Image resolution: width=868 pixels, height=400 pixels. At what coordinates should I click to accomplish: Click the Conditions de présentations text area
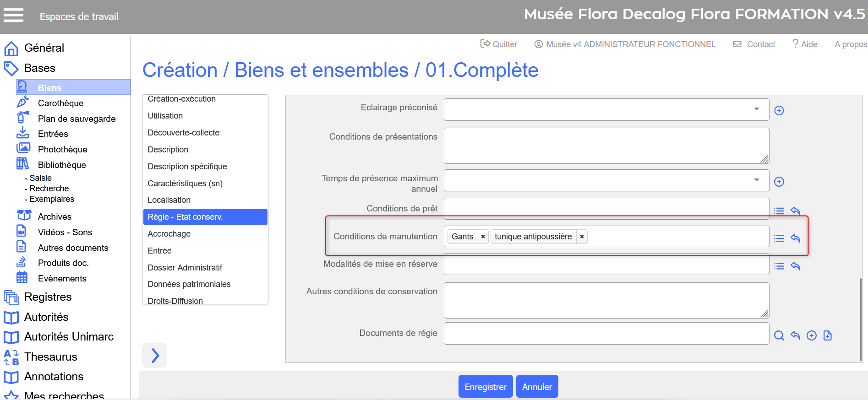tap(606, 146)
